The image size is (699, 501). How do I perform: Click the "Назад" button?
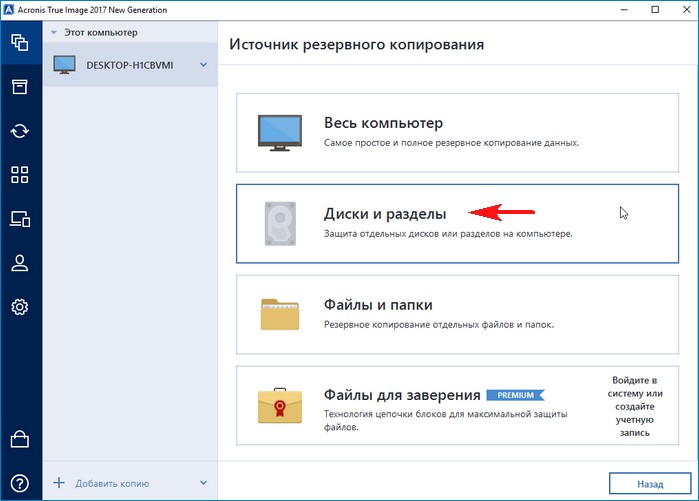coord(649,483)
